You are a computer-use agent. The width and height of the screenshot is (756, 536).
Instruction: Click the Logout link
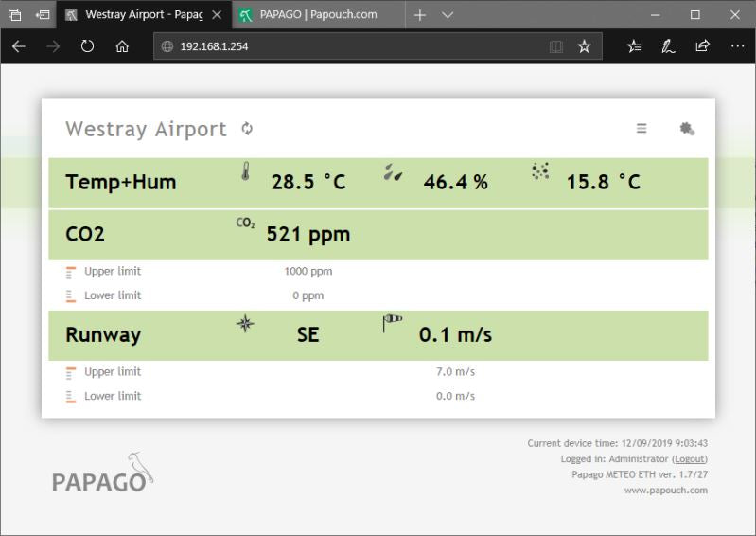click(689, 458)
